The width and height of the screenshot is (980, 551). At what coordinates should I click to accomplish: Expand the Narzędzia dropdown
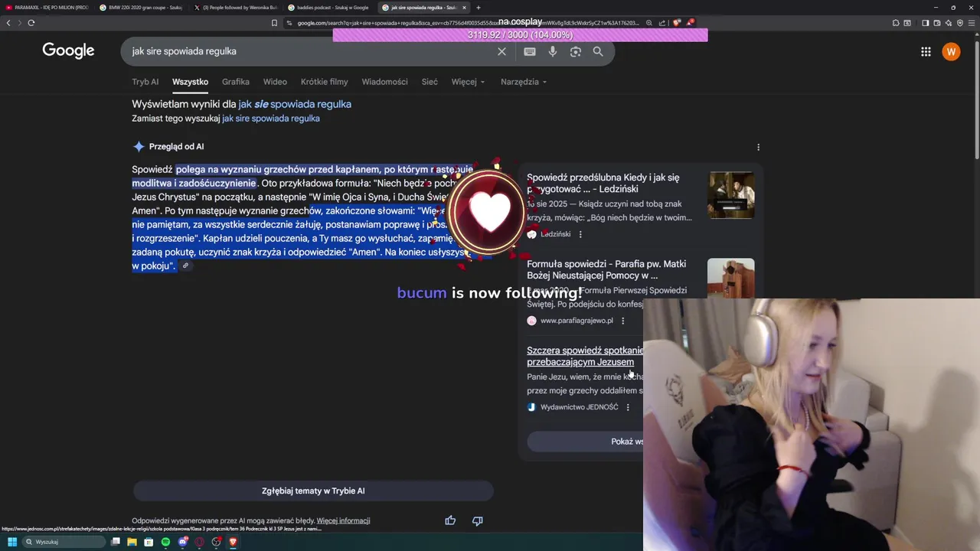coord(524,82)
